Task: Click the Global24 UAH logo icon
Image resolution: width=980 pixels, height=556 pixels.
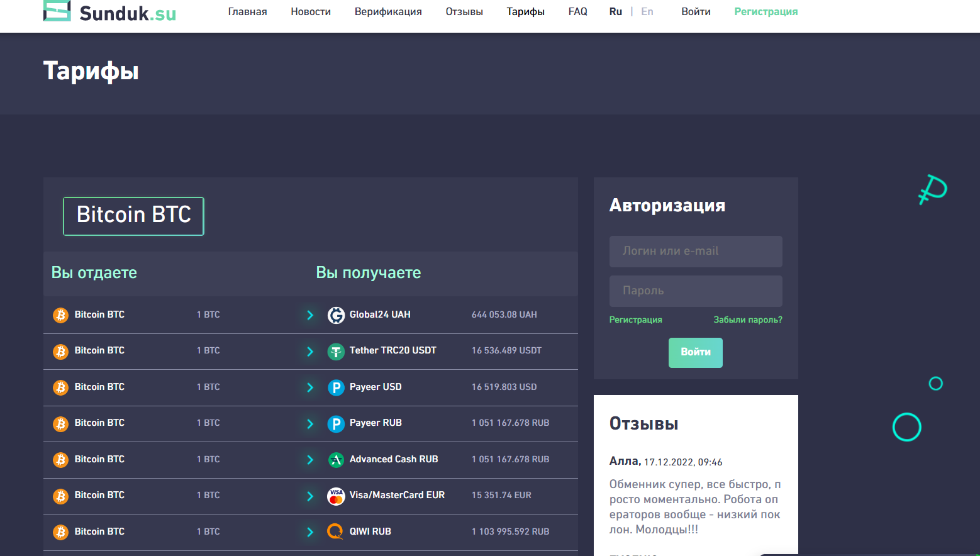Action: tap(336, 315)
